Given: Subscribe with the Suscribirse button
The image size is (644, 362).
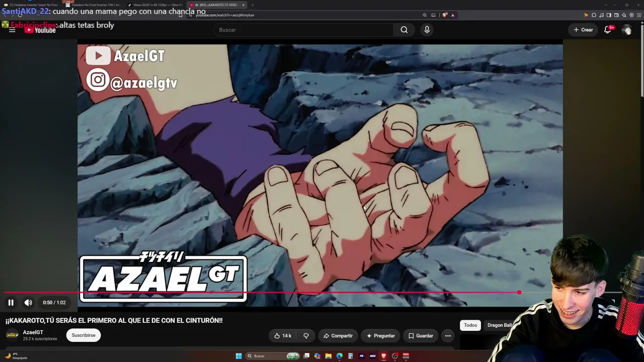Looking at the screenshot, I should pos(84,335).
